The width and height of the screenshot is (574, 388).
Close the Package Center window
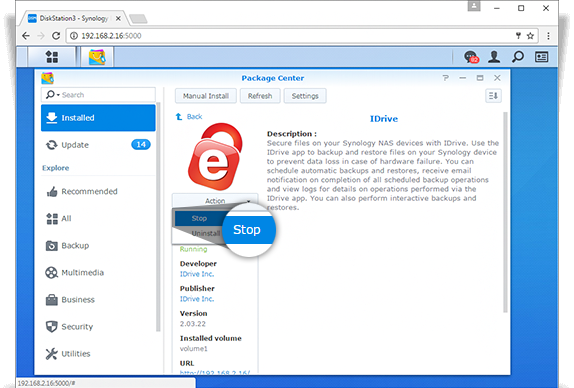click(x=497, y=78)
